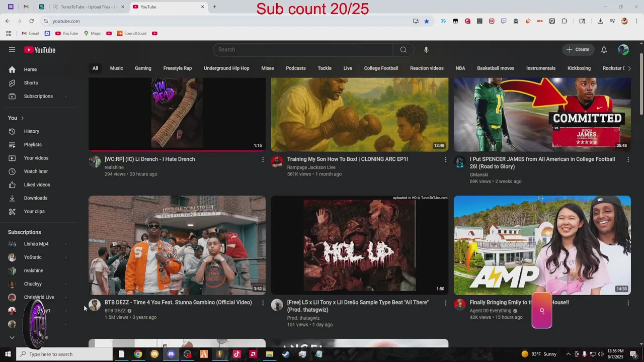
Task: Open the YouTube hamburger guide menu
Action: (x=12, y=50)
